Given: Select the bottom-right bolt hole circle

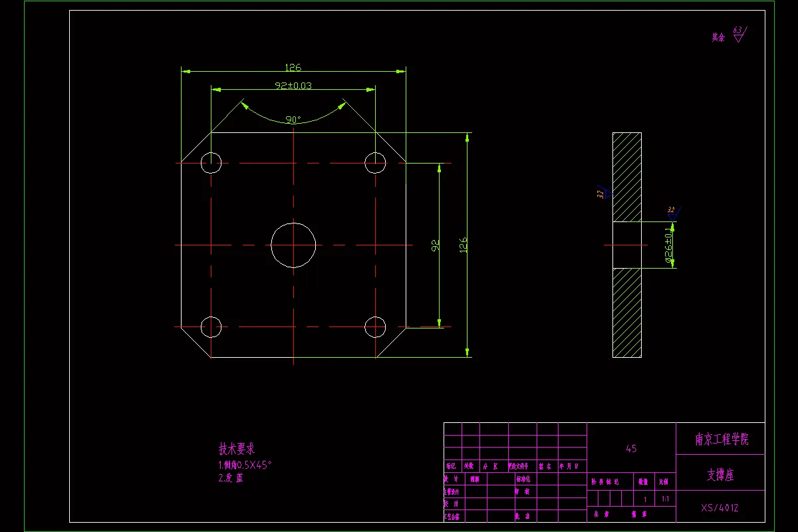Looking at the screenshot, I should point(375,327).
